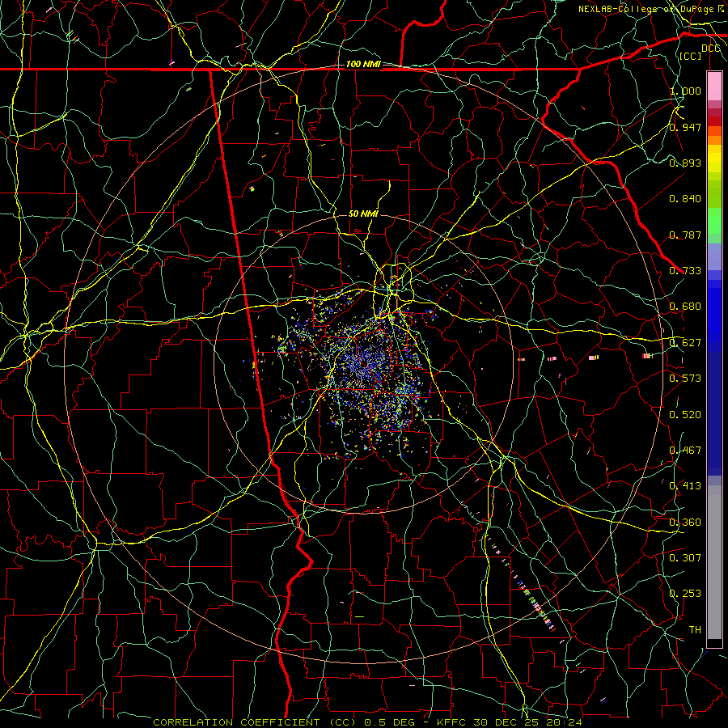
Task: Click the 0.573 scale value
Action: coord(685,379)
